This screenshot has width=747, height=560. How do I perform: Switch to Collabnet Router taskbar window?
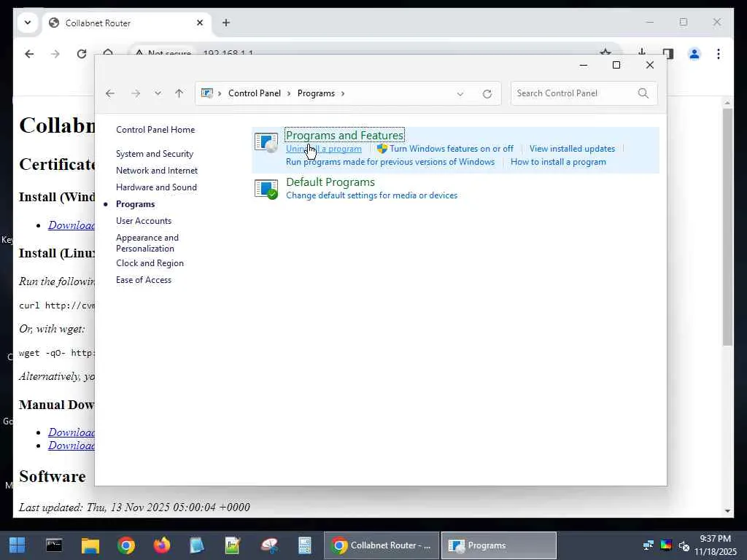pyautogui.click(x=382, y=545)
